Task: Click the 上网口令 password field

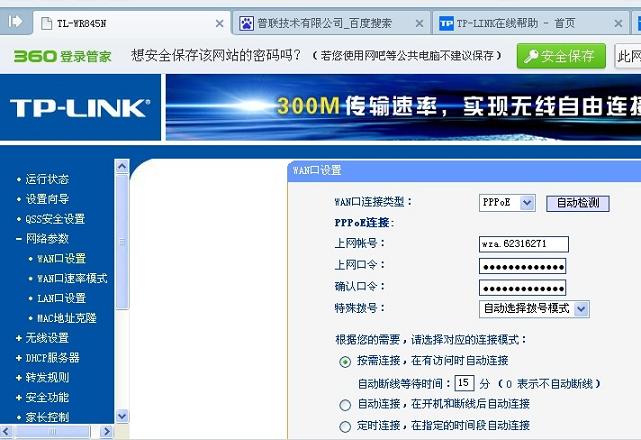Action: pyautogui.click(x=522, y=266)
